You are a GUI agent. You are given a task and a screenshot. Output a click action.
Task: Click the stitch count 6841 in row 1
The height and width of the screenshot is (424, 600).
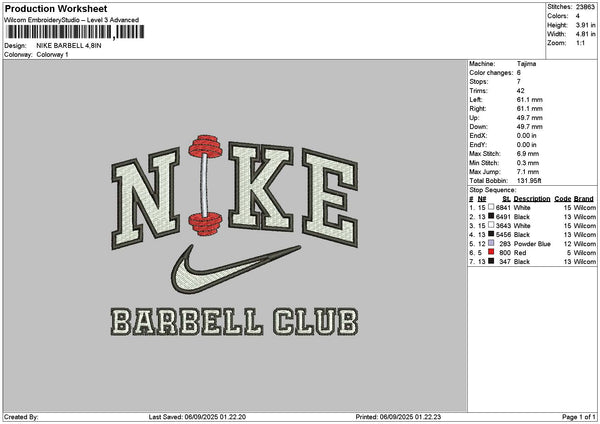coord(503,208)
